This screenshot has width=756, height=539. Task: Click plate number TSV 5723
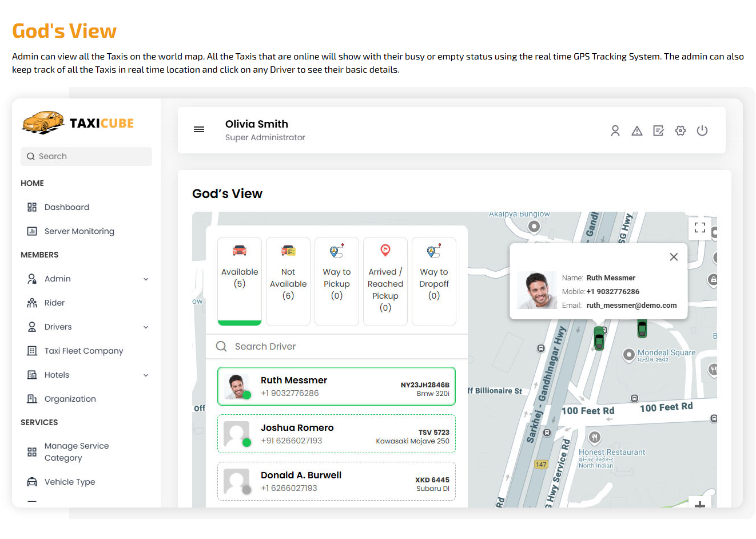434,433
